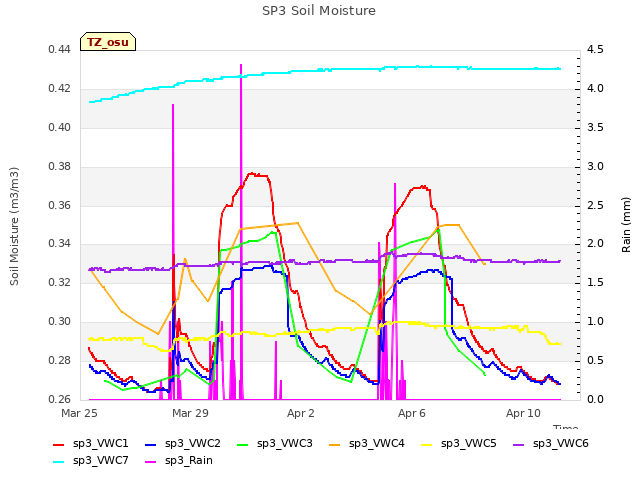This screenshot has height=480, width=640.
Task: Click the 4.5 rain axis tick label
Action: coord(595,50)
